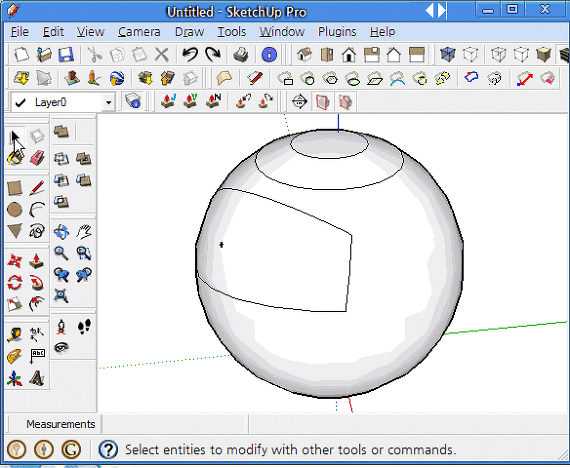Select the Orbit camera tool

pos(61,232)
